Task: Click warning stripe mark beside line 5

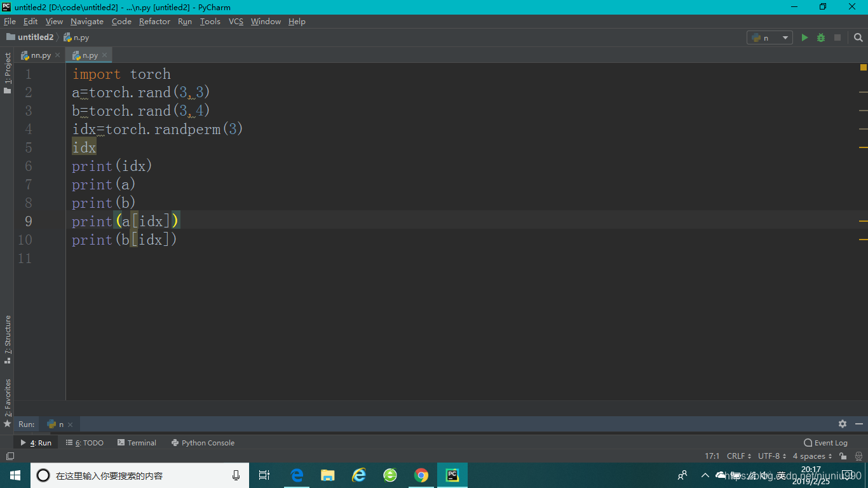Action: tap(864, 147)
